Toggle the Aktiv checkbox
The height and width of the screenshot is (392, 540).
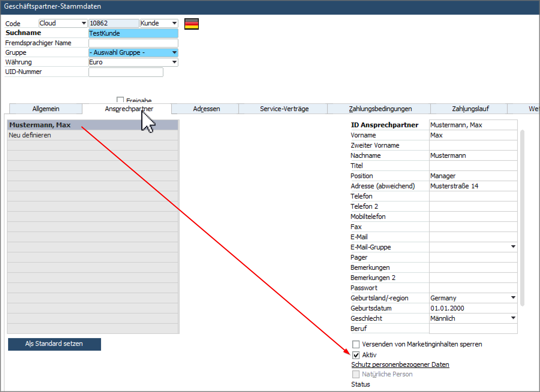tap(356, 355)
